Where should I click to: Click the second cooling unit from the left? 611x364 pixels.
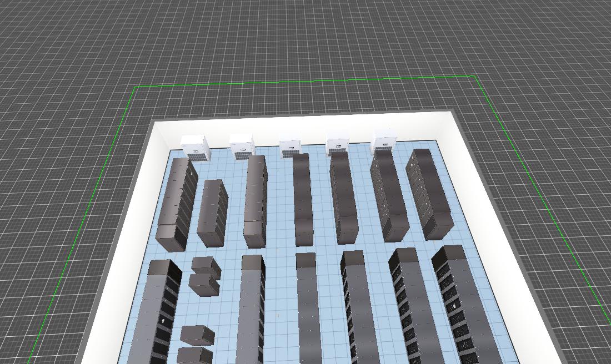point(243,146)
